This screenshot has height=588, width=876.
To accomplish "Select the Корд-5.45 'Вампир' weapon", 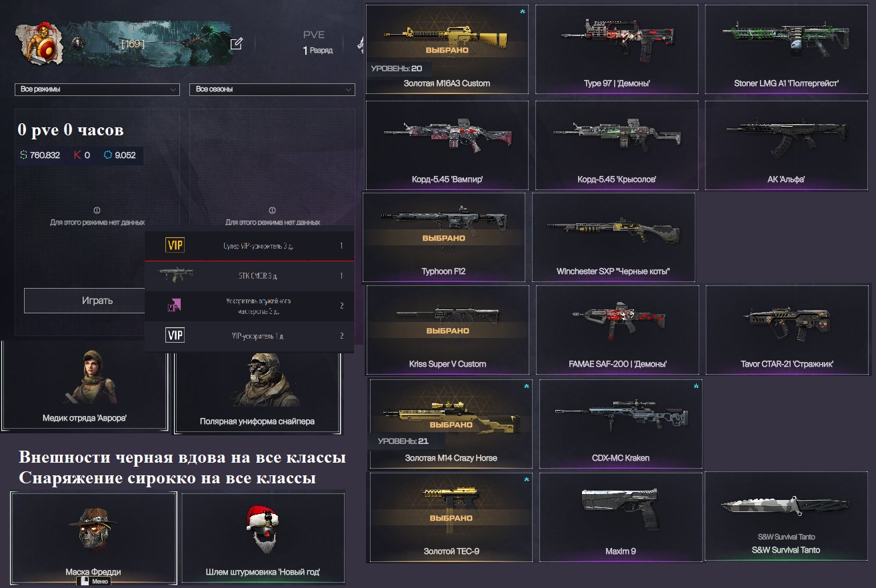I will 447,145.
